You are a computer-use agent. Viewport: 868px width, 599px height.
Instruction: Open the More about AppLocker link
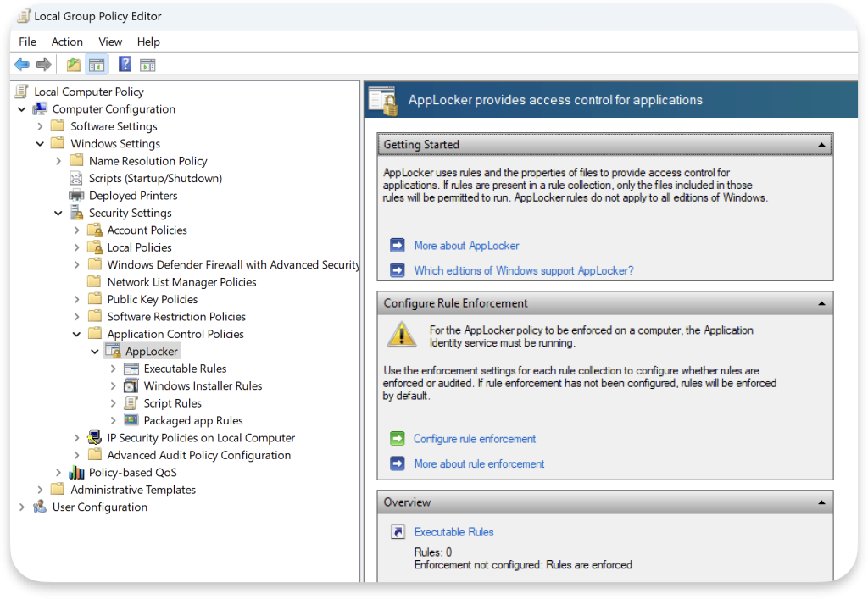(x=467, y=246)
